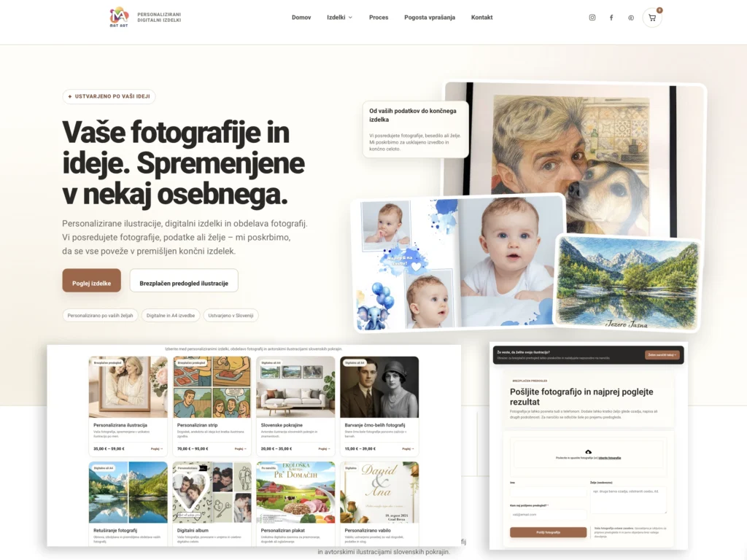747x560 pixels.
Task: Click Digitalne in A4 izvedbe pill
Action: pos(171,315)
